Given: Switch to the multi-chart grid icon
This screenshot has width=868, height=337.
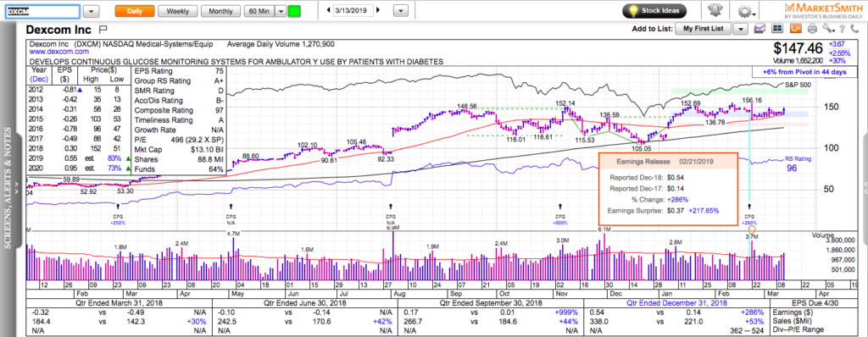Looking at the screenshot, I should [777, 29].
